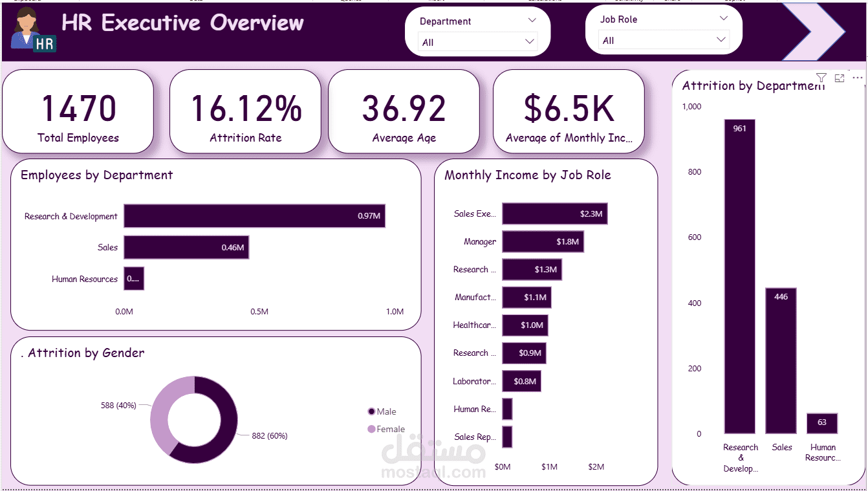Click the 36.92 Average Age card
Screen dimensions: 868x491
404,111
